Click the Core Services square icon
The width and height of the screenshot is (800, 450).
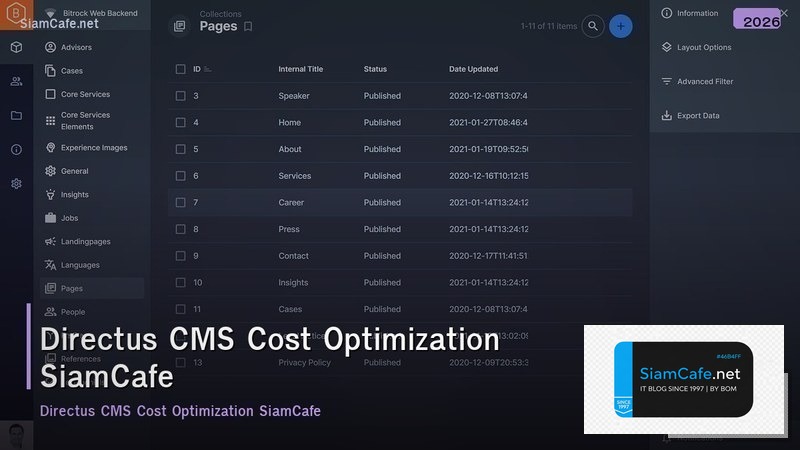[x=50, y=94]
